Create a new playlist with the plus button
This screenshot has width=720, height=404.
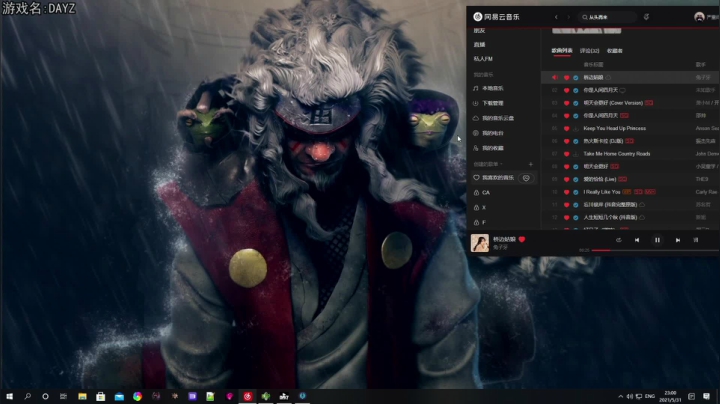tap(531, 164)
